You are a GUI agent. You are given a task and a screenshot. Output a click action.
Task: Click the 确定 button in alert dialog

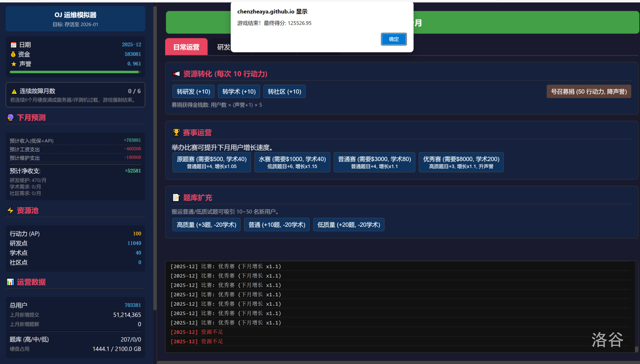point(394,39)
